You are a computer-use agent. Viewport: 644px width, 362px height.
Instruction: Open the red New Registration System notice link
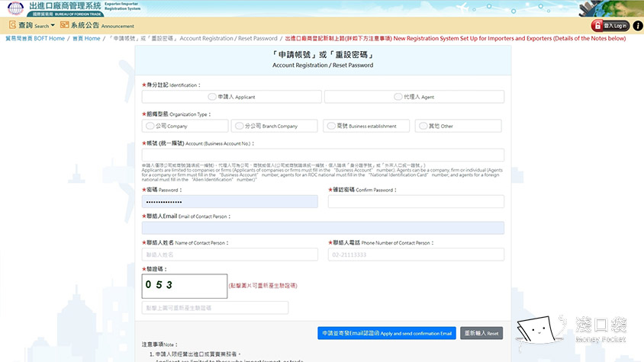[x=456, y=38]
